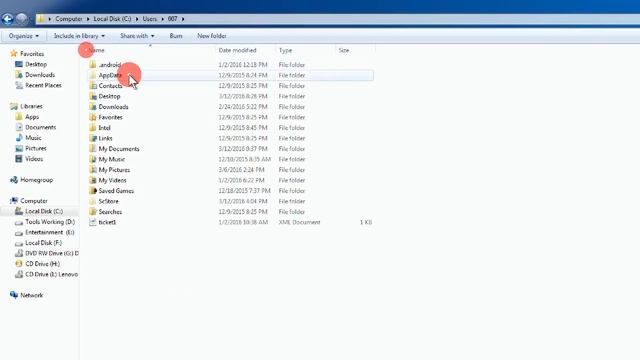
Task: Click the CD Drive (H:) disc icon
Action: [19, 264]
